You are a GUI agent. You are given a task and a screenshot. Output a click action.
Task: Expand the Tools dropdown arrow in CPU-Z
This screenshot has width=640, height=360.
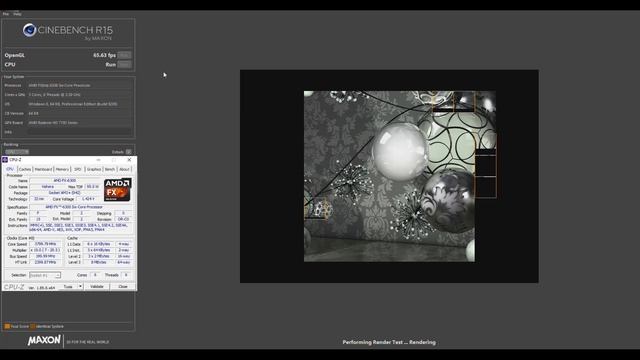click(x=80, y=287)
